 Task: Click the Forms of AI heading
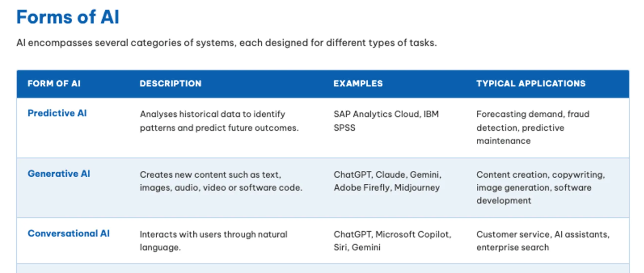(x=67, y=17)
